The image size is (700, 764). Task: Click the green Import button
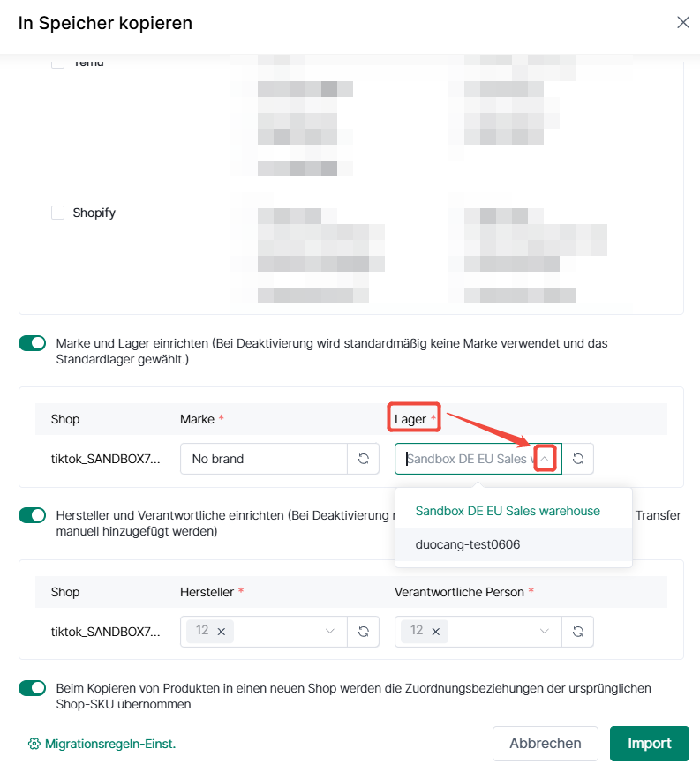650,743
